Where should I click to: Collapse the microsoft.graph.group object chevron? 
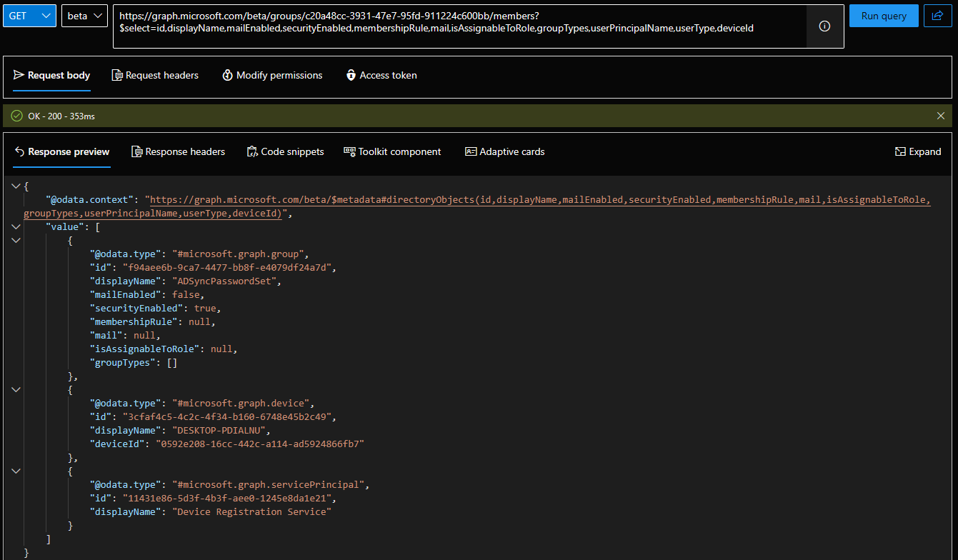tap(16, 240)
